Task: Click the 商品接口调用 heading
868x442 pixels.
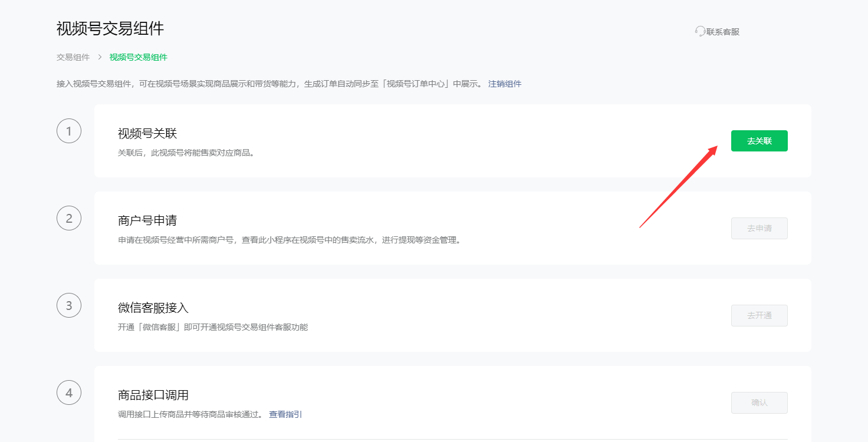Action: (x=153, y=395)
